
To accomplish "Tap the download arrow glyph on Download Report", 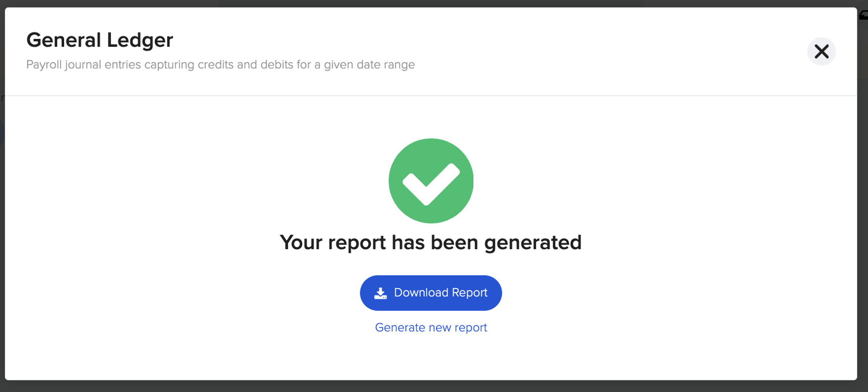I will [380, 293].
